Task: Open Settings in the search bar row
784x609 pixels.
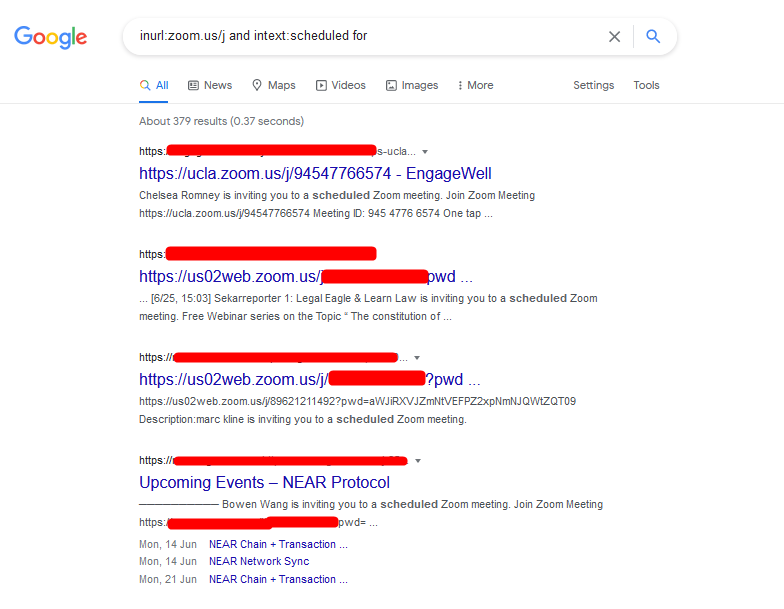Action: (594, 86)
